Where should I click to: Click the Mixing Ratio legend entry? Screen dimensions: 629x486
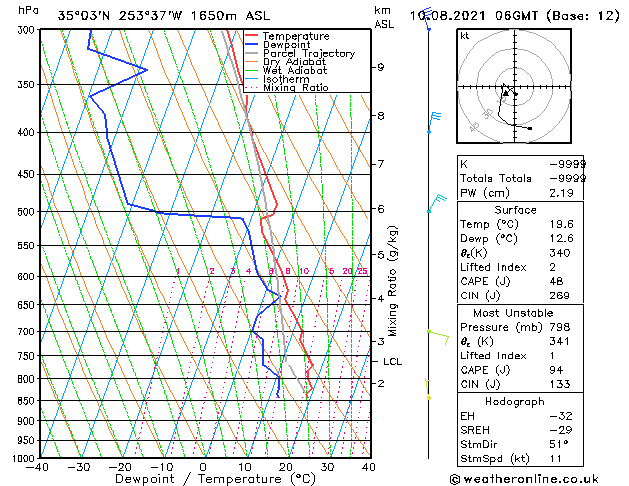click(296, 87)
